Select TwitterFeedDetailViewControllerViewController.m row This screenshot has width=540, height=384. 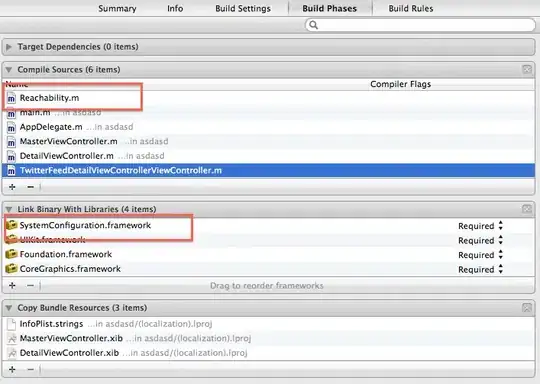click(269, 170)
